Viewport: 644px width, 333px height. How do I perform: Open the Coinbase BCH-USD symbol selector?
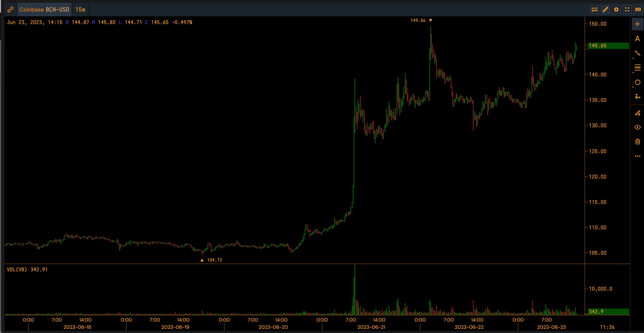44,10
